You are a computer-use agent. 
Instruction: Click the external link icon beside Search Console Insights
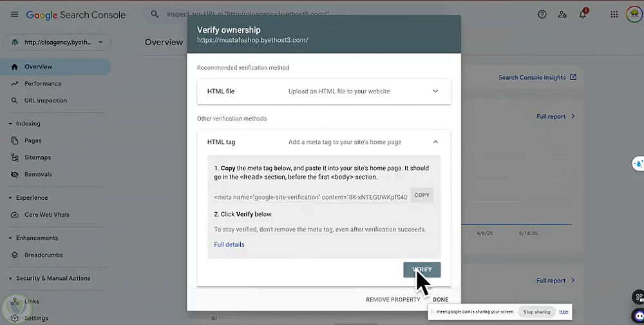tap(573, 77)
